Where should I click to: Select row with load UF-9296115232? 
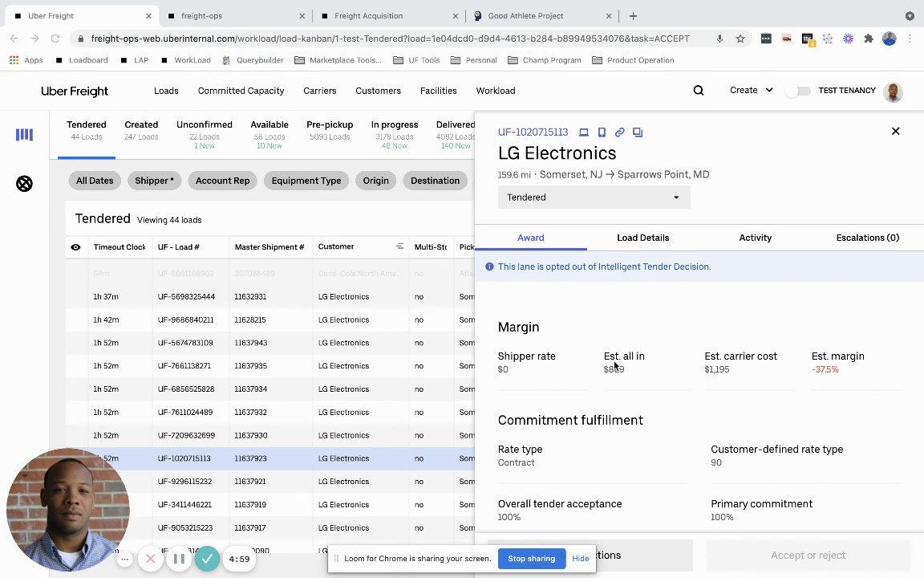[269, 482]
